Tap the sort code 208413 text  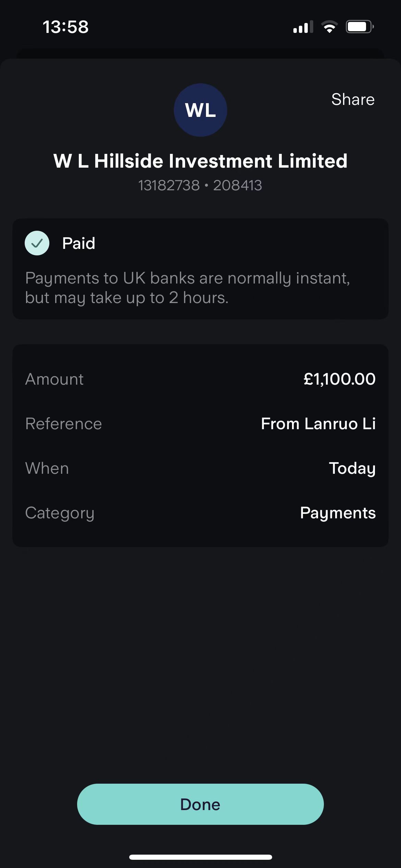(238, 185)
